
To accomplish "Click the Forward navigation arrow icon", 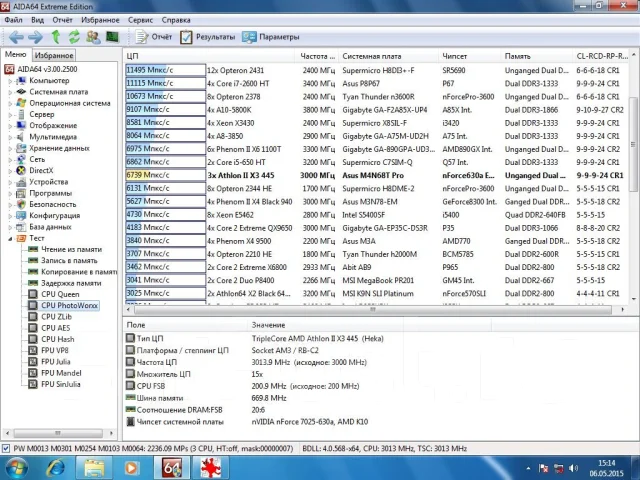I will tap(36, 37).
